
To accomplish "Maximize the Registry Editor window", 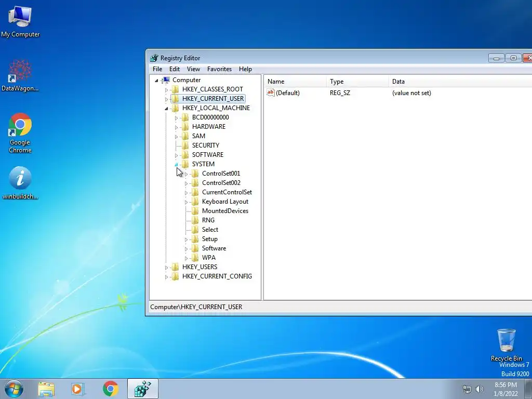I will click(513, 58).
